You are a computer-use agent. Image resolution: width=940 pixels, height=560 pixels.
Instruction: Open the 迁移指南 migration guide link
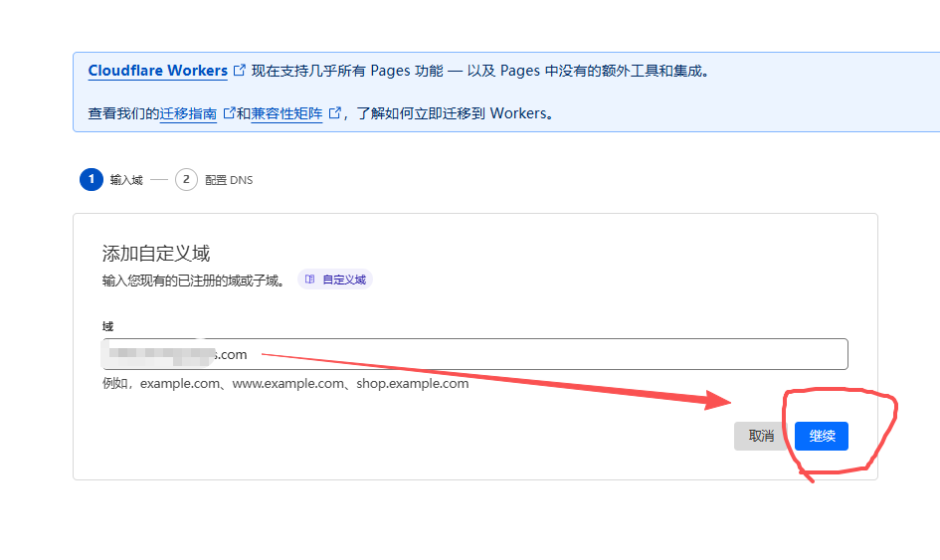pos(188,113)
